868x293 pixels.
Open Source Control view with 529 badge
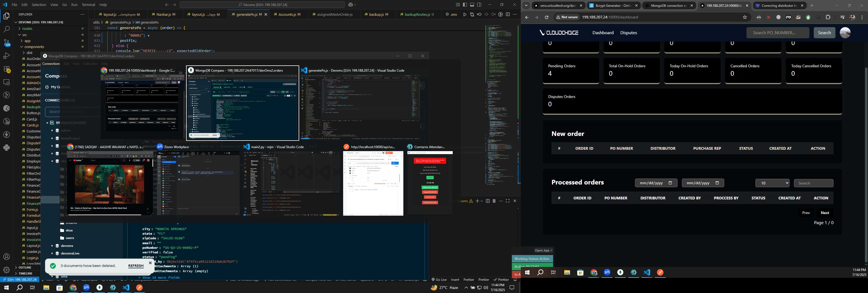7,43
